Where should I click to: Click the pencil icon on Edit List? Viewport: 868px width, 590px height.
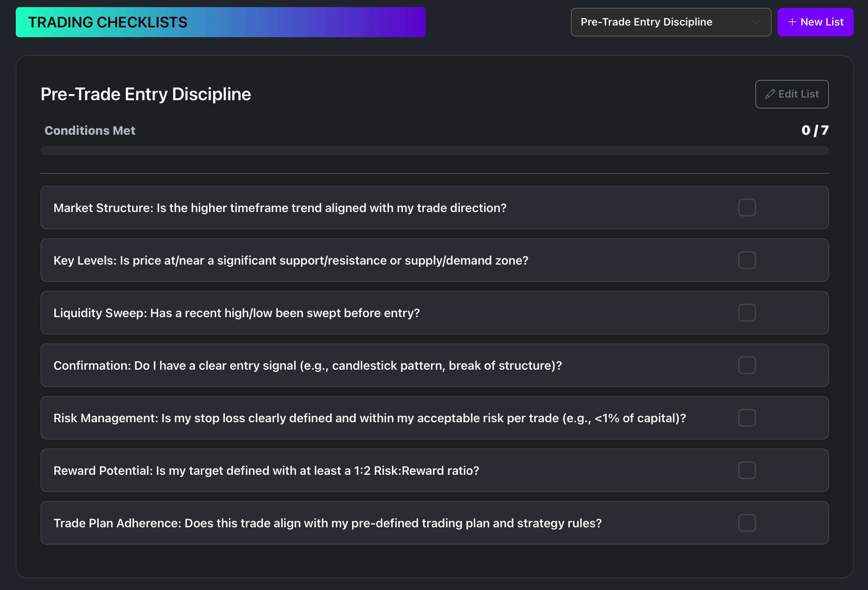tap(770, 94)
